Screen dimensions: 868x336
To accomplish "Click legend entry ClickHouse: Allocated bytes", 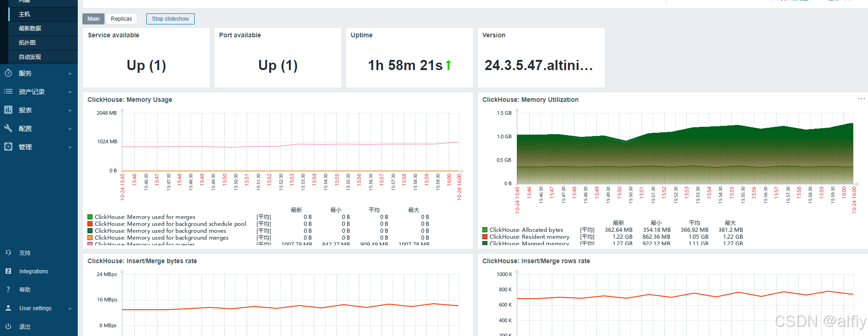I will (x=526, y=230).
